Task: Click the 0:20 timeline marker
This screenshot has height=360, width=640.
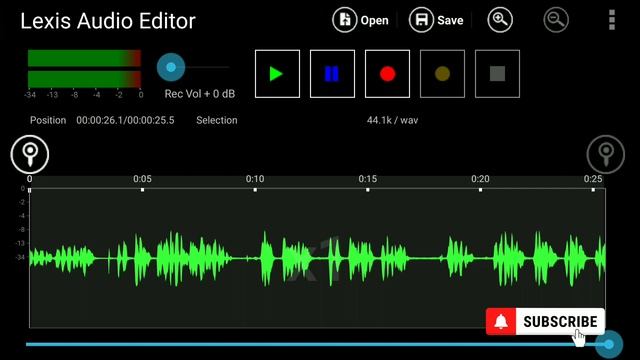Action: tap(480, 179)
